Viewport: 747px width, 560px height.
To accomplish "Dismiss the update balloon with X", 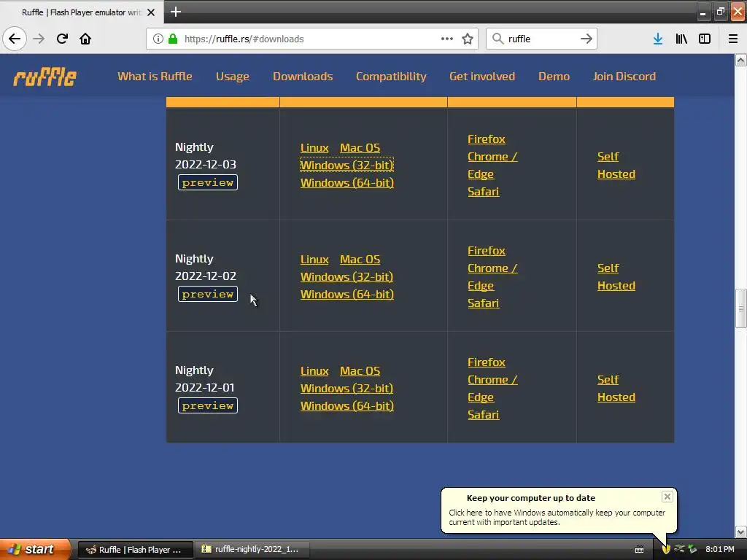I will pyautogui.click(x=667, y=497).
